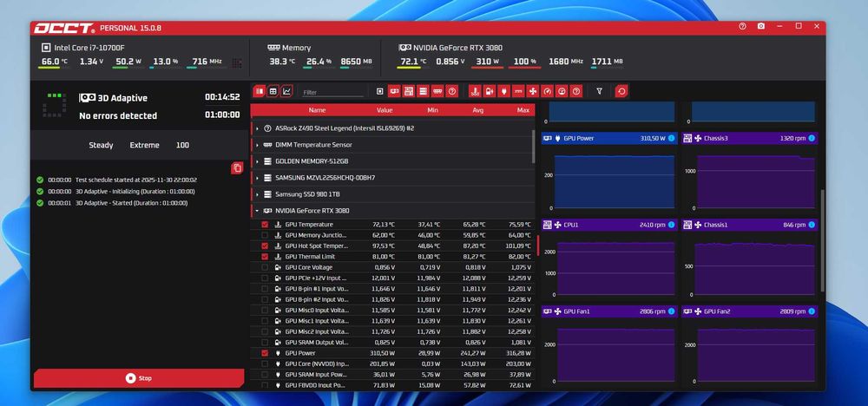Sort by the Avg column header
The image size is (868, 406).
(x=478, y=110)
